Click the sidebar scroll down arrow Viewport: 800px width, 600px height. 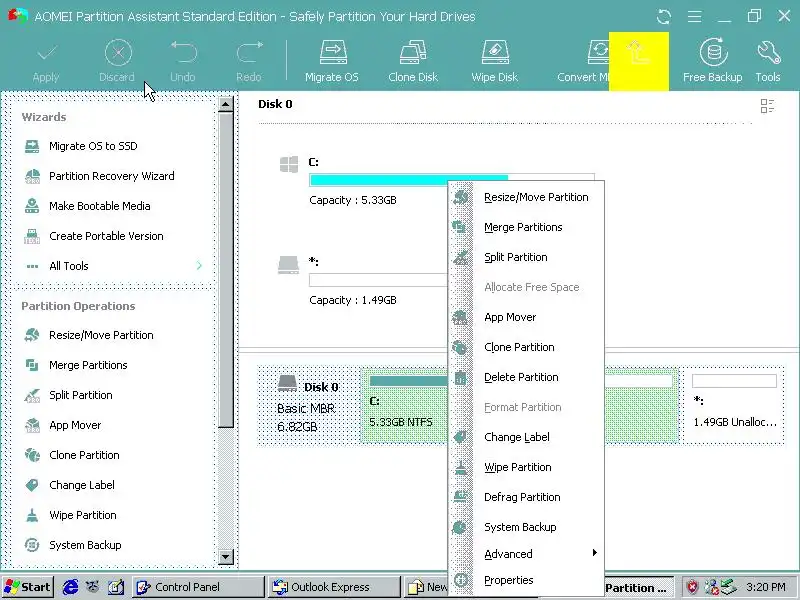coord(225,557)
